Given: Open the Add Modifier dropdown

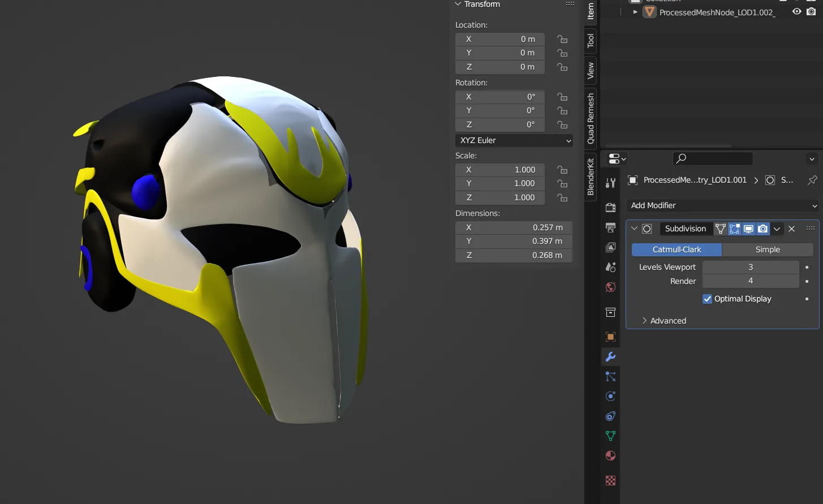Looking at the screenshot, I should point(723,205).
